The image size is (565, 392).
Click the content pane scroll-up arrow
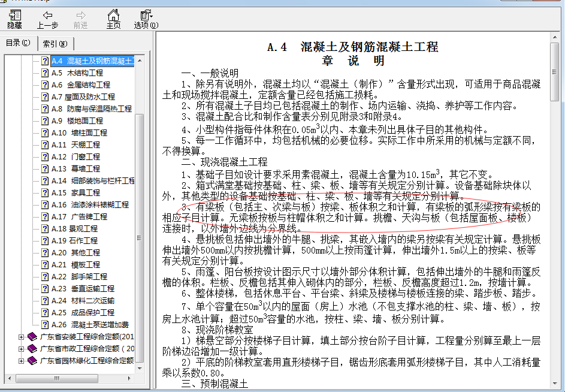(555, 37)
